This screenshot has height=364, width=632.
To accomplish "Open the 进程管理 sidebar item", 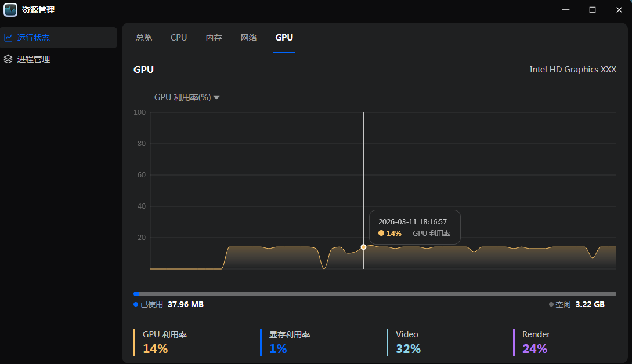I will pyautogui.click(x=59, y=59).
